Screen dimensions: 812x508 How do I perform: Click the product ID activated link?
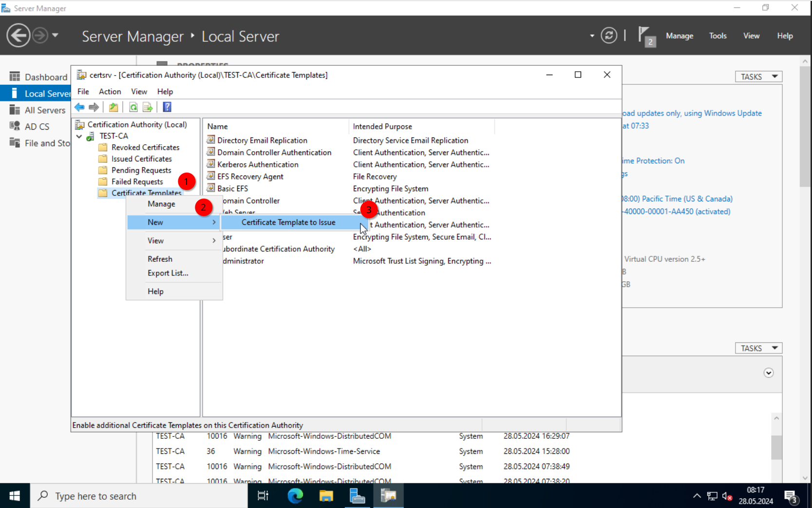676,212
